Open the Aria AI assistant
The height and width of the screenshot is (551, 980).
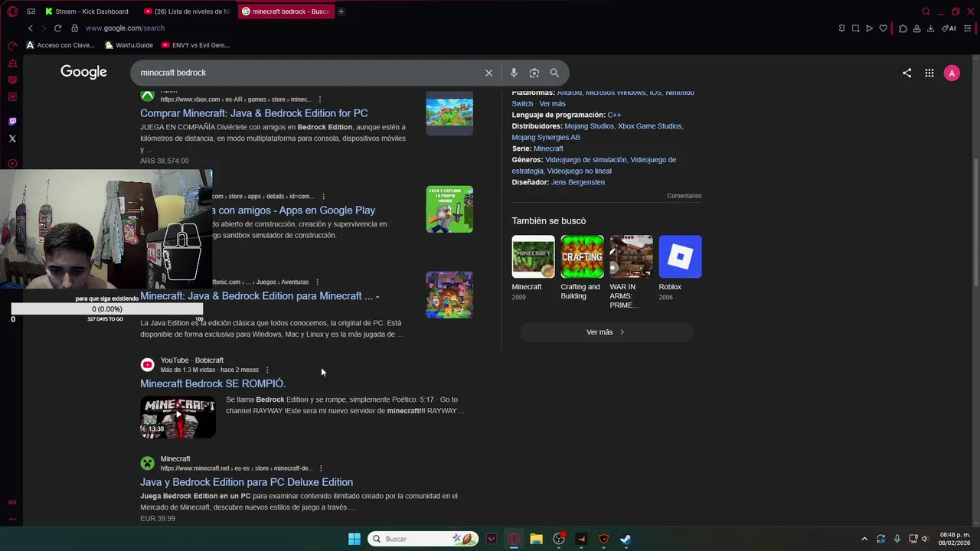coord(949,28)
